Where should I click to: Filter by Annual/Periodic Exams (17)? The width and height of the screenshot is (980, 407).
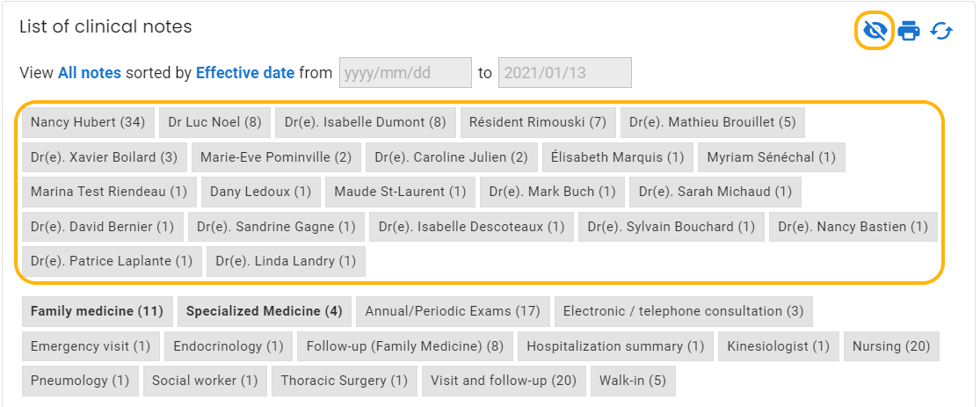tap(453, 311)
